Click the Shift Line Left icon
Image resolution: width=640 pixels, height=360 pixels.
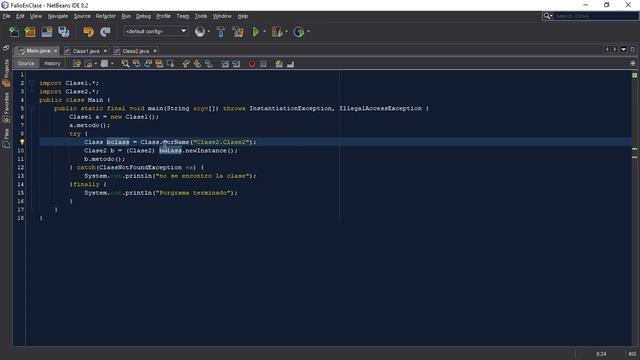[x=224, y=64]
